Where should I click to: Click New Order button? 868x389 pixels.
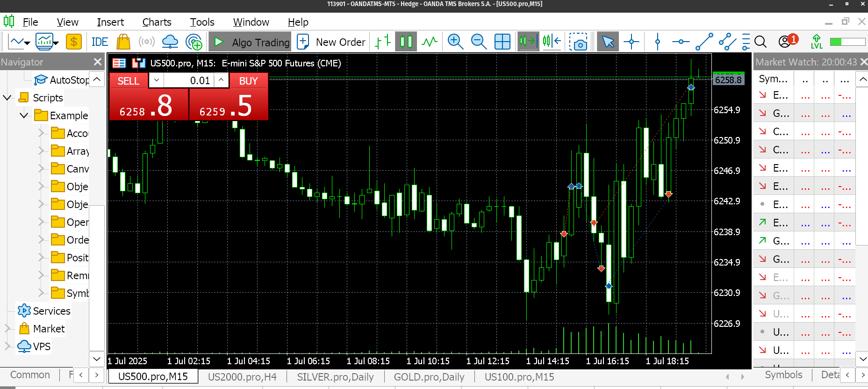coord(331,42)
